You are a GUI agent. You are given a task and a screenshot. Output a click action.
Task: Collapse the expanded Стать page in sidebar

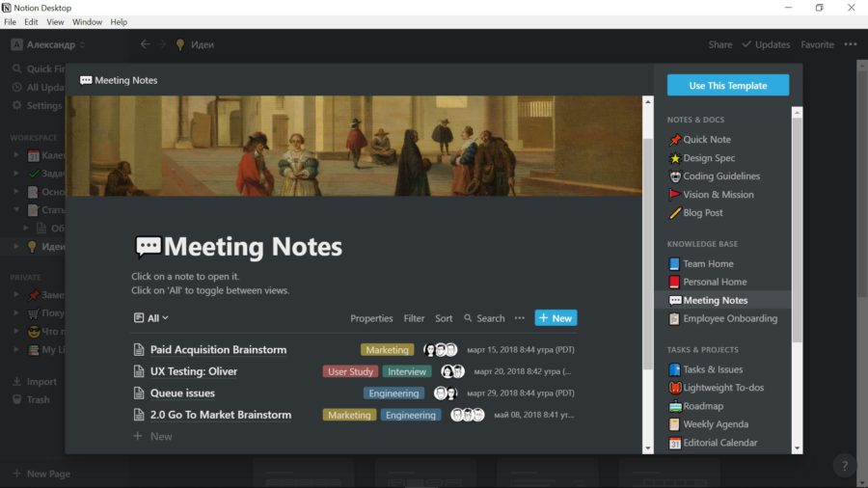pos(16,209)
